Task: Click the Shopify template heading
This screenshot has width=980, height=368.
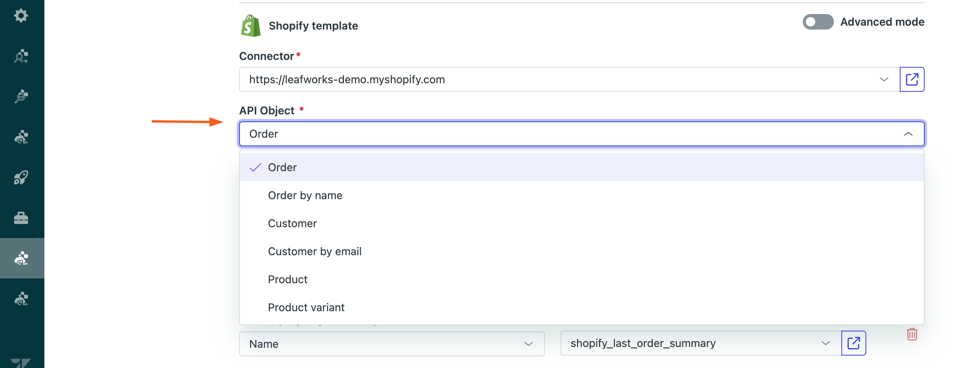Action: 313,26
